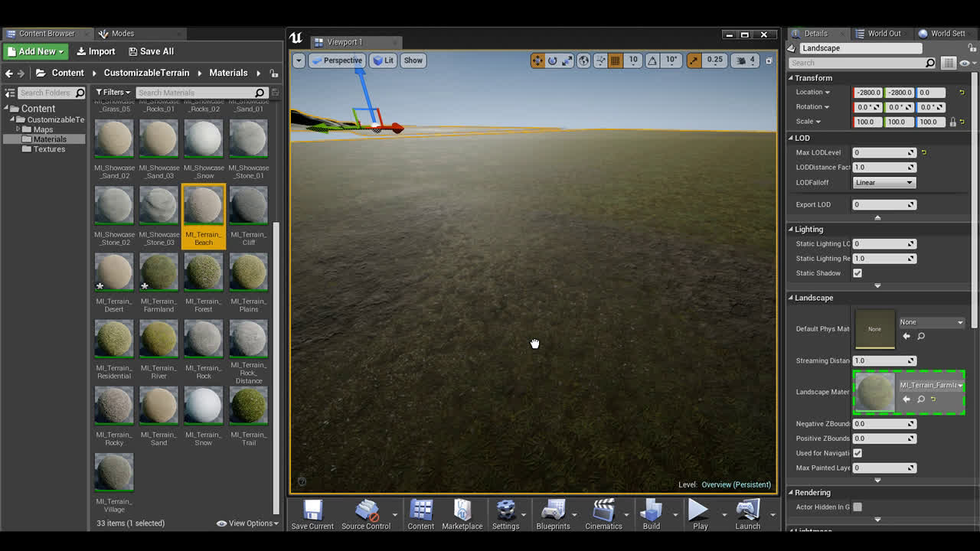Click the Add New button
Screen dimensions: 980x551
pos(36,51)
